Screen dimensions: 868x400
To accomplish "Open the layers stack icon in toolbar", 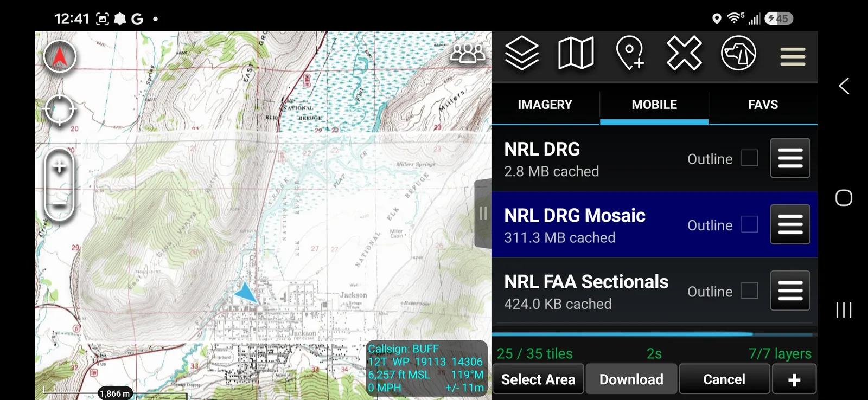I will click(522, 53).
